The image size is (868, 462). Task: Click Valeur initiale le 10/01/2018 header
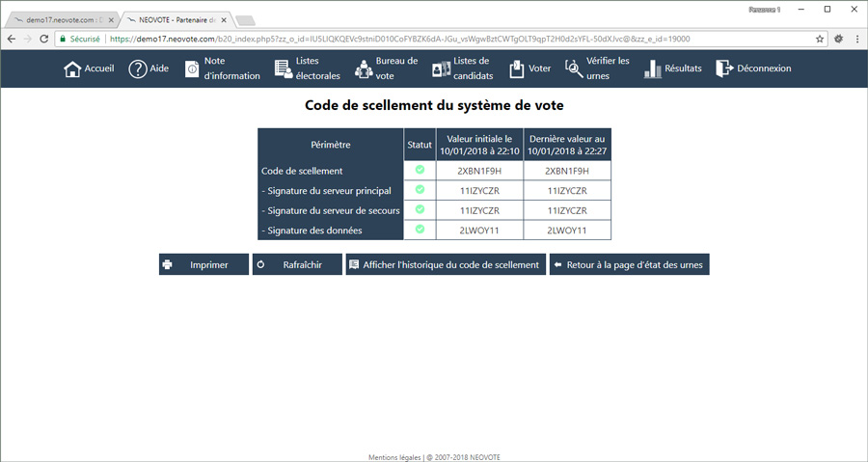point(479,145)
